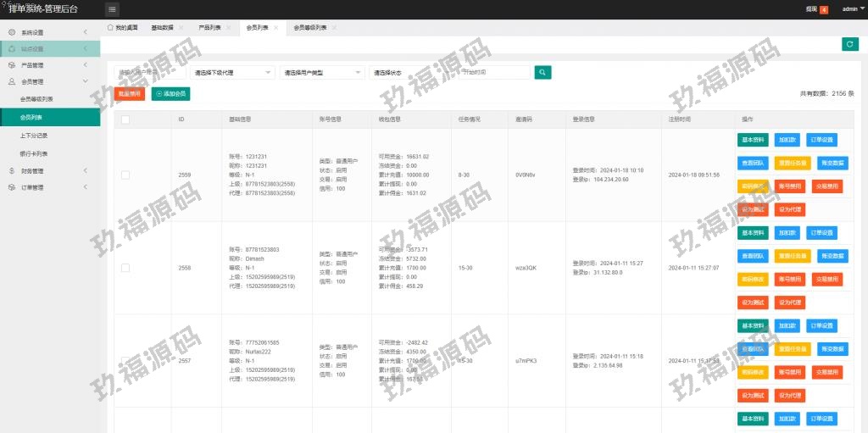Check the row checkbox for member ID 2558

(125, 268)
